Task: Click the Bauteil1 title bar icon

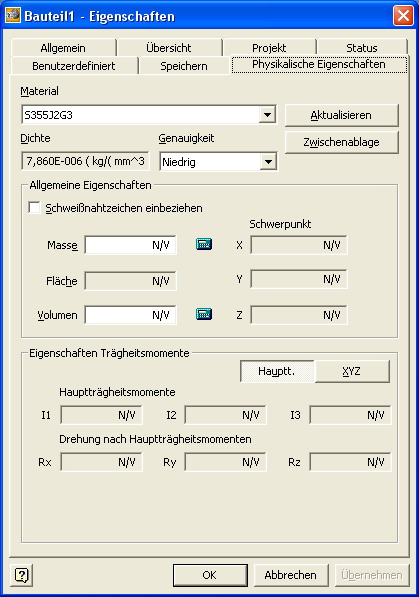Action: pos(13,16)
